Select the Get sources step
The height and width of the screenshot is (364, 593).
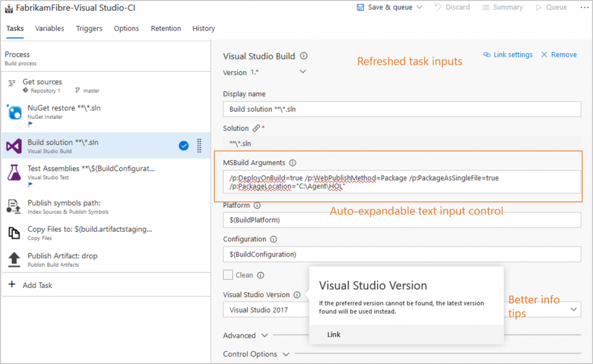tap(106, 86)
